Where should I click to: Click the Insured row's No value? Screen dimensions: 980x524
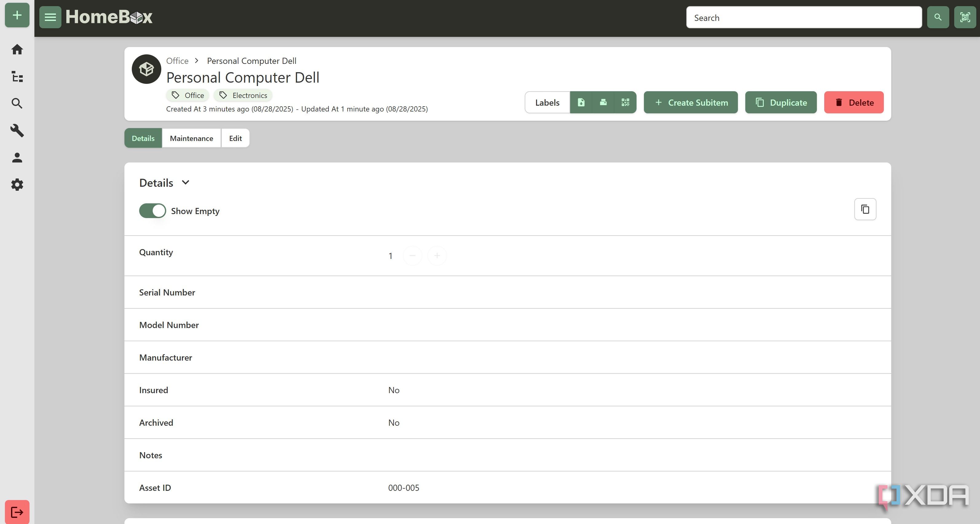coord(394,390)
